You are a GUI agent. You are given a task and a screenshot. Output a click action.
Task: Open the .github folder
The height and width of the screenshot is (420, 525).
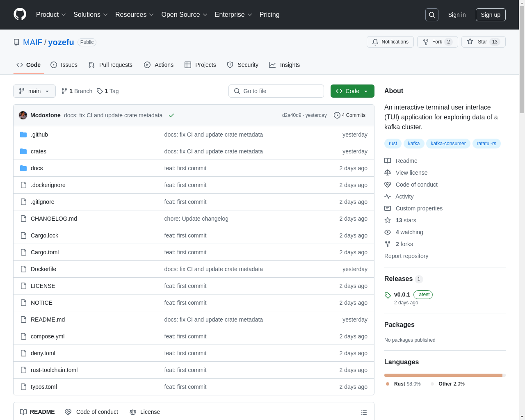point(39,135)
